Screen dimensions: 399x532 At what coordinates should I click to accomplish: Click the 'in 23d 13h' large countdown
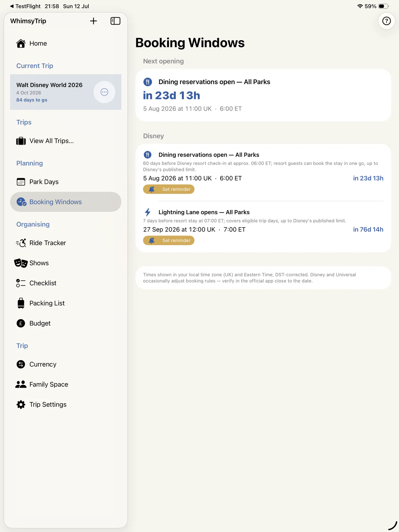(172, 95)
